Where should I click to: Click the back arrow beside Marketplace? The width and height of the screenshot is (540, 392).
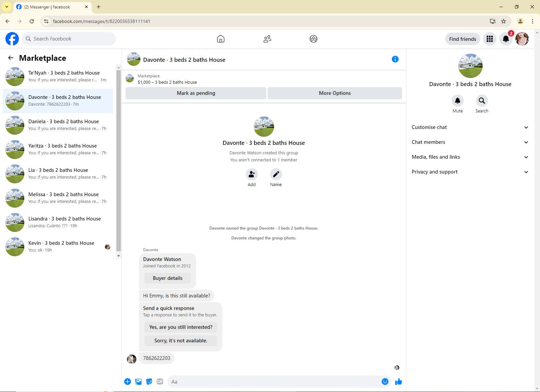pyautogui.click(x=11, y=58)
